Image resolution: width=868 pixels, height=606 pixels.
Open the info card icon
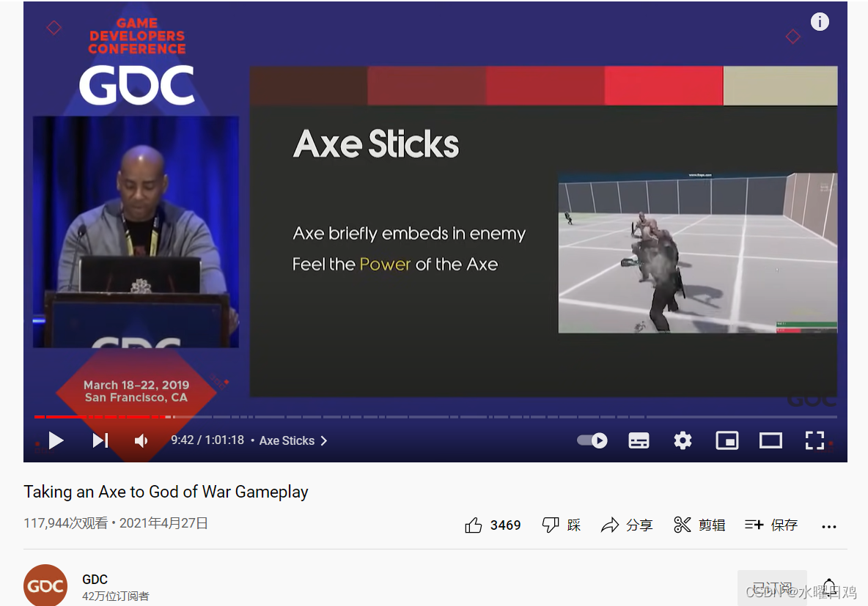tap(820, 21)
